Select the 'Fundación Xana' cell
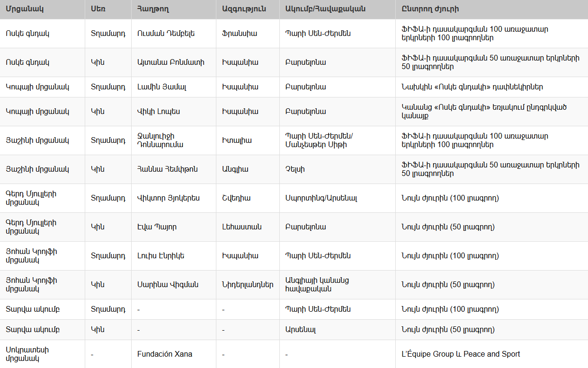The image size is (588, 368). click(165, 354)
